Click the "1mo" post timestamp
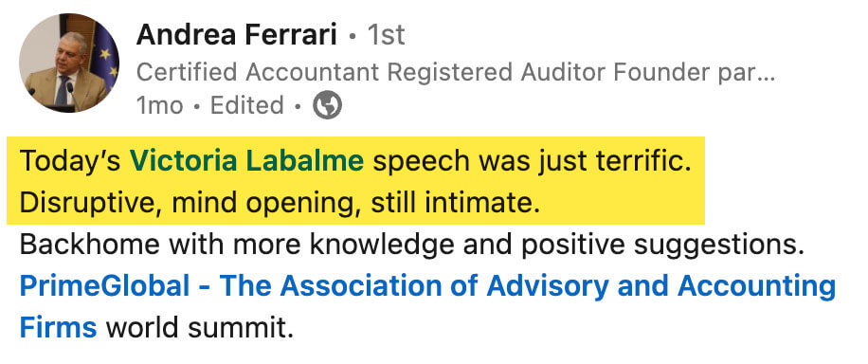The height and width of the screenshot is (364, 868). 159,105
